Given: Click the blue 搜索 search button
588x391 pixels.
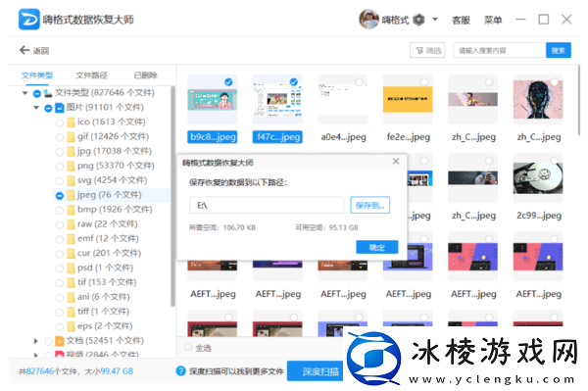Looking at the screenshot, I should (x=559, y=50).
